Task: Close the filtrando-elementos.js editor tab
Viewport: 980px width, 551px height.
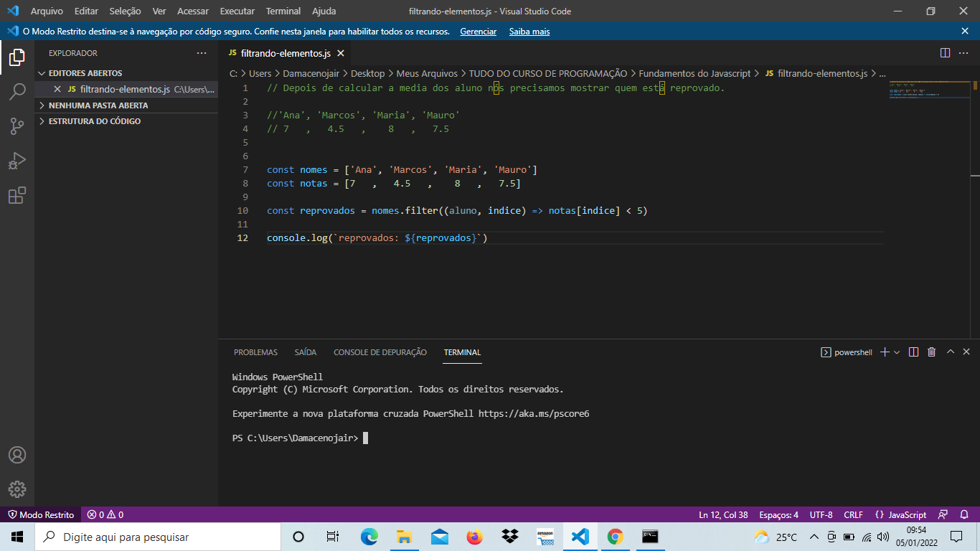Action: coord(341,53)
